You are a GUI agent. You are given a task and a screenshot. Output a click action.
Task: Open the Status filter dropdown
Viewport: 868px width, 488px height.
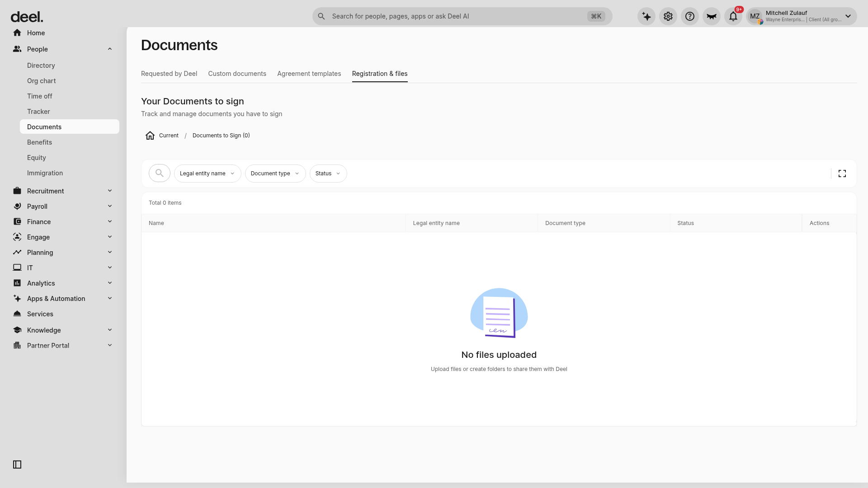(x=328, y=174)
